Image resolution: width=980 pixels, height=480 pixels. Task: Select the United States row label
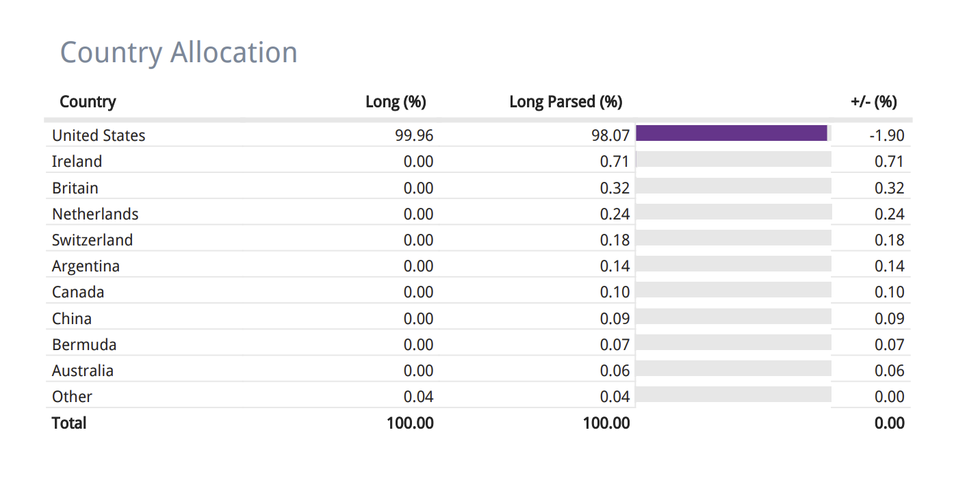pyautogui.click(x=99, y=135)
